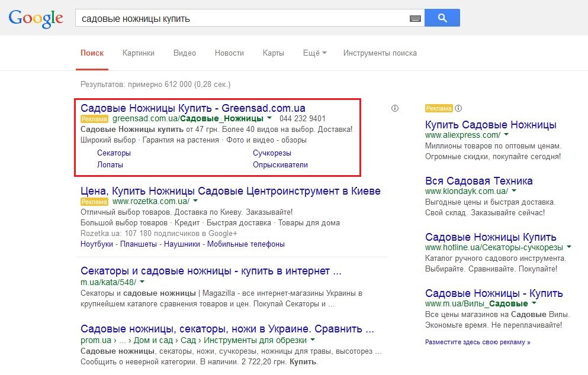The width and height of the screenshot is (588, 375).
Task: Click phone number 044 232 9401
Action: click(x=302, y=119)
